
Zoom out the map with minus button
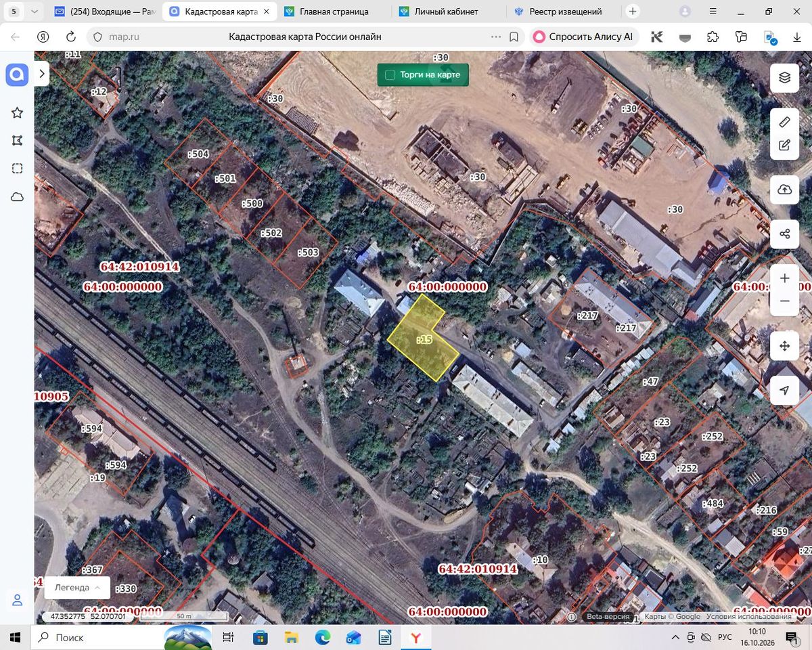(785, 301)
